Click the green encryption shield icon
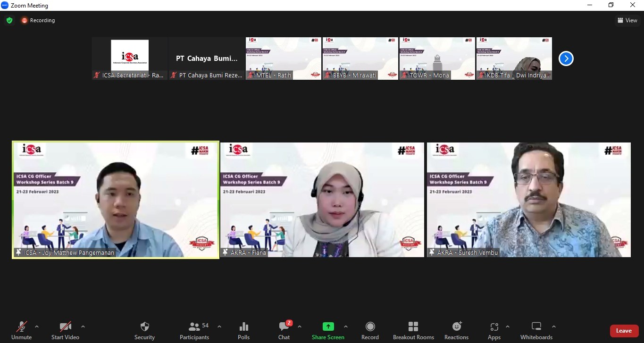Image resolution: width=644 pixels, height=343 pixels. point(9,20)
